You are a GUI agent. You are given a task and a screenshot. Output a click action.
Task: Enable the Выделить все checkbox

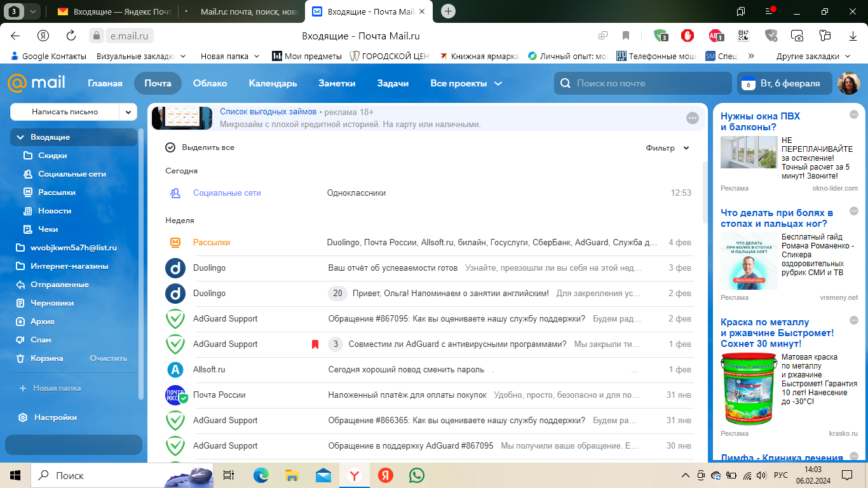tap(170, 147)
